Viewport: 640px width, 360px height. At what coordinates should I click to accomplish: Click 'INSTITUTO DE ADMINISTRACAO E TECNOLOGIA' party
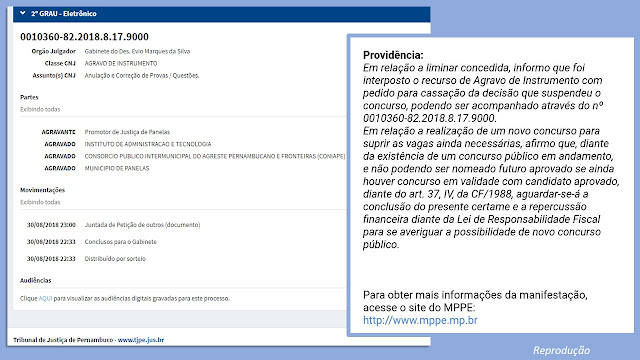(x=148, y=144)
